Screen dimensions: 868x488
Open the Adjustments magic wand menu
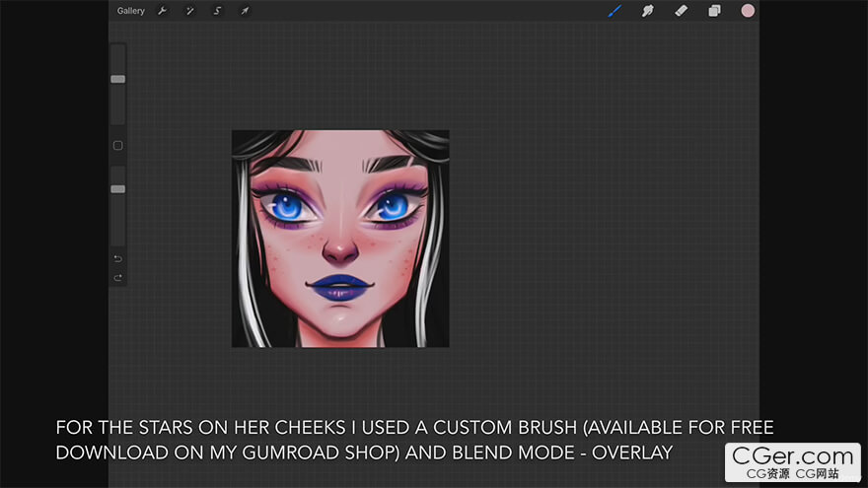[189, 11]
